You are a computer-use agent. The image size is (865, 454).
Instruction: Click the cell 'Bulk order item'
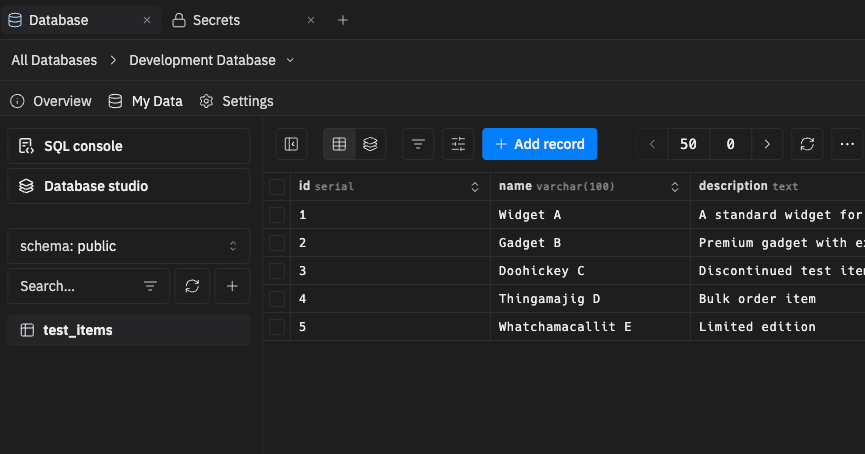pyautogui.click(x=777, y=298)
